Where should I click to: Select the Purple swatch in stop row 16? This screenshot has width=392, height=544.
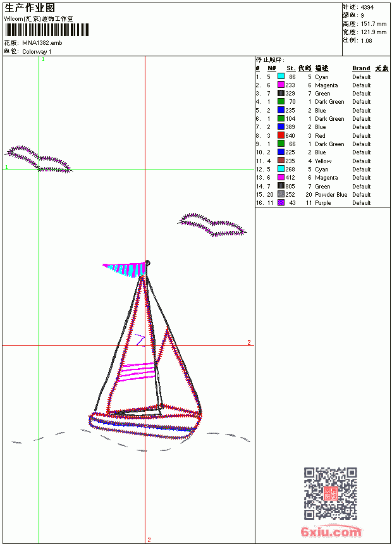[x=281, y=202]
